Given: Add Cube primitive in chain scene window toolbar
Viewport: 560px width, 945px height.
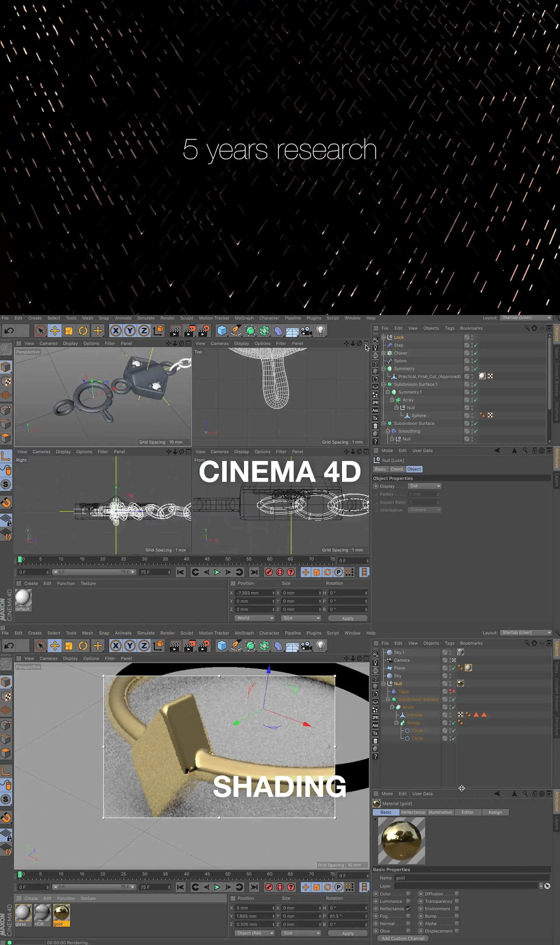Looking at the screenshot, I should pos(222,331).
